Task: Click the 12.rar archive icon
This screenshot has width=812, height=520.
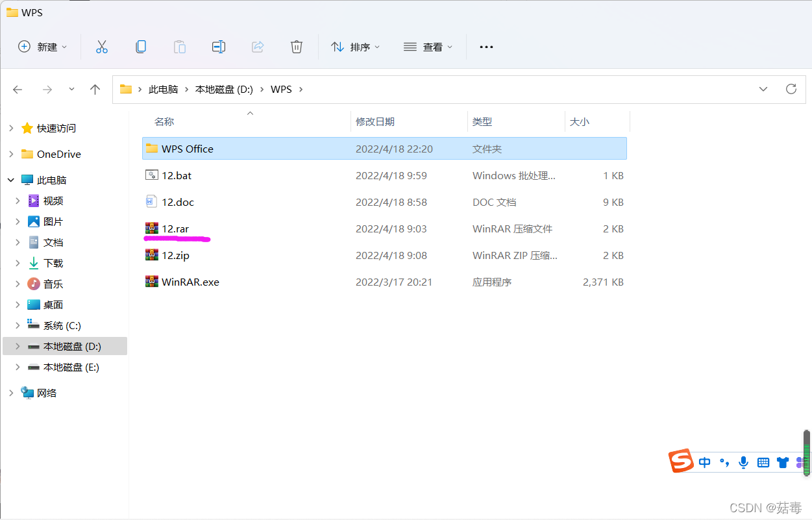Action: pyautogui.click(x=152, y=229)
